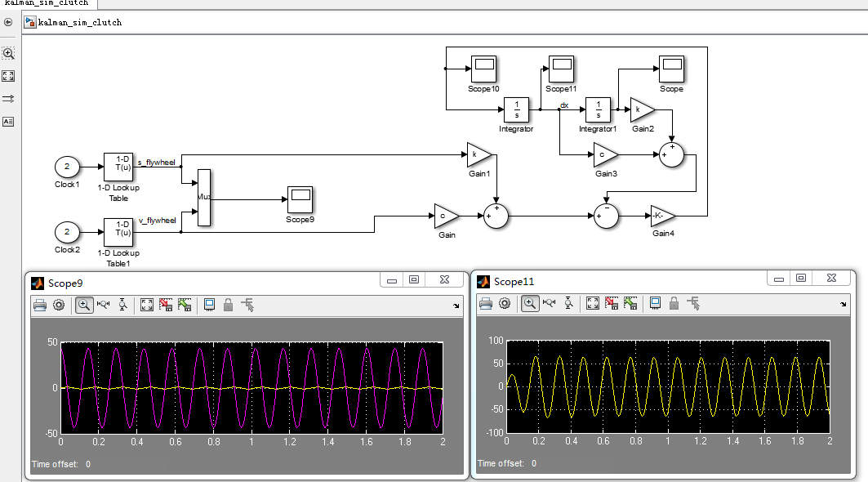Viewport: 868px width, 482px height.
Task: Expand Scope11 toolbar overflow arrow
Action: 843,304
